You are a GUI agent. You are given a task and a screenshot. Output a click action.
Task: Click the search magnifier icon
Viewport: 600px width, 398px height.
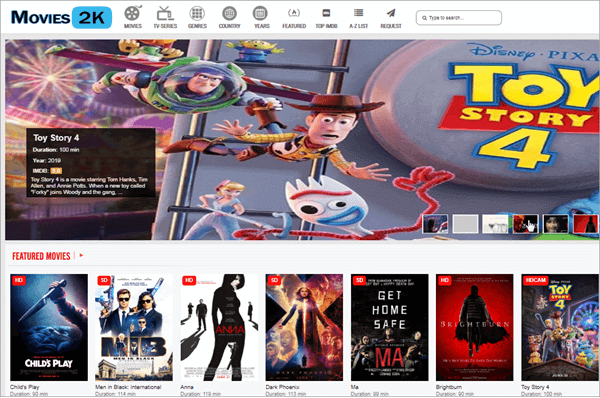[424, 18]
